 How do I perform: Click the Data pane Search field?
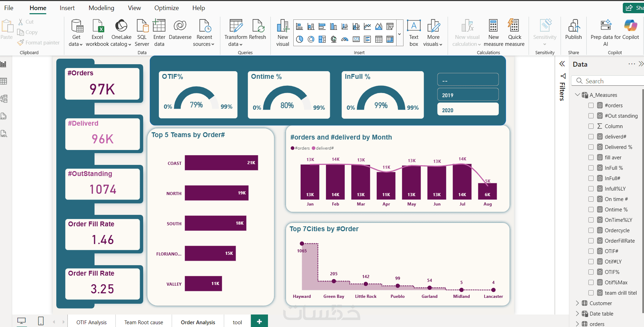(x=608, y=81)
